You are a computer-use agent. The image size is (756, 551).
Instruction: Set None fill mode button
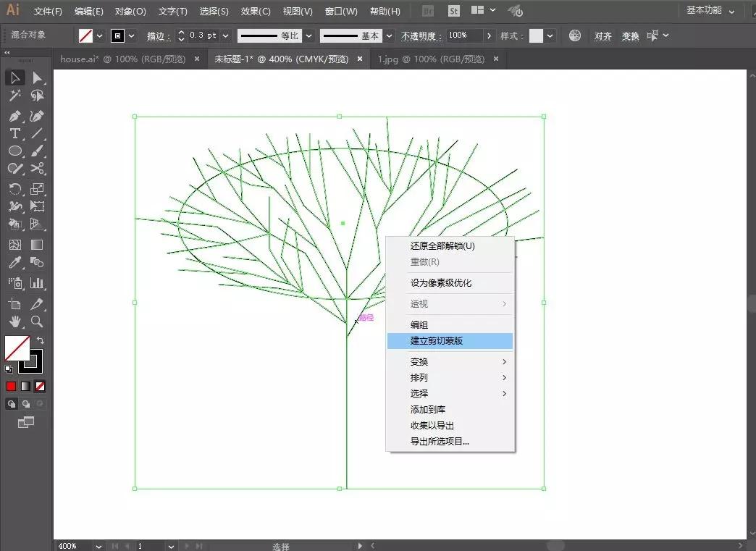pyautogui.click(x=41, y=386)
